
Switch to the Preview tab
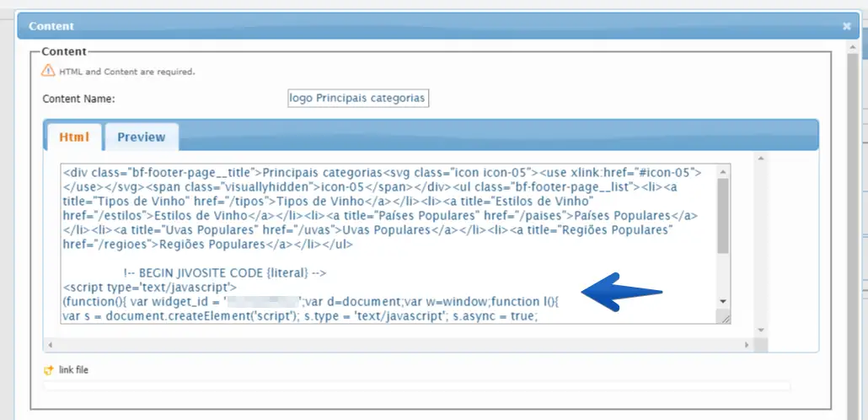tap(142, 137)
